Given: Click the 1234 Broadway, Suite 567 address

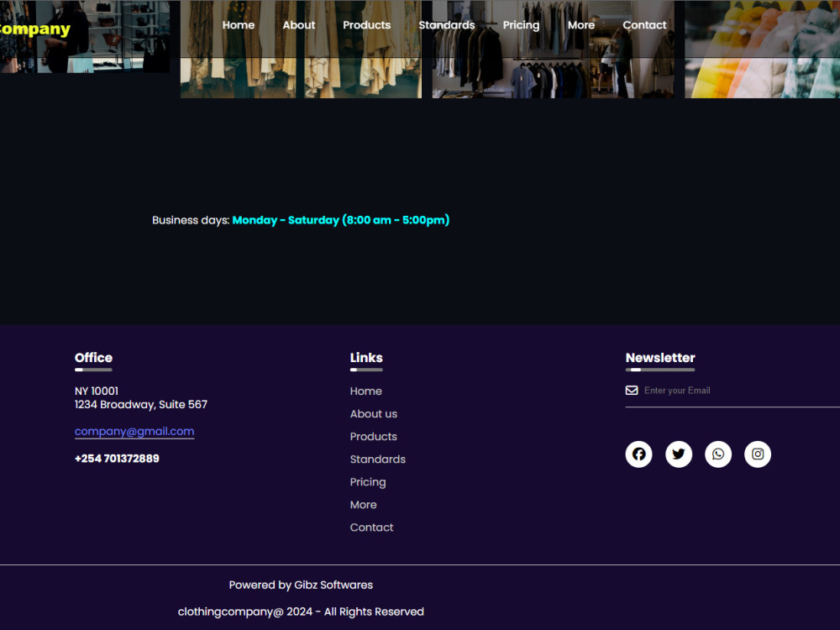Looking at the screenshot, I should coord(141,405).
